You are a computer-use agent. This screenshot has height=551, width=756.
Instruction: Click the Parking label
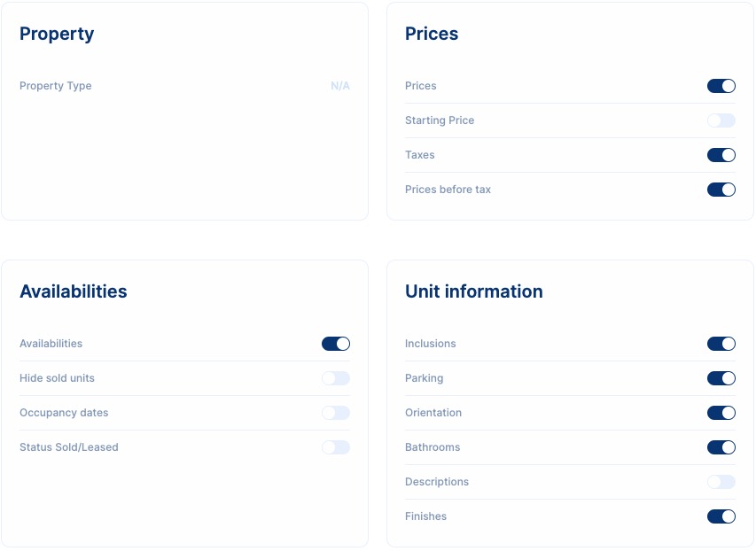[x=425, y=378]
